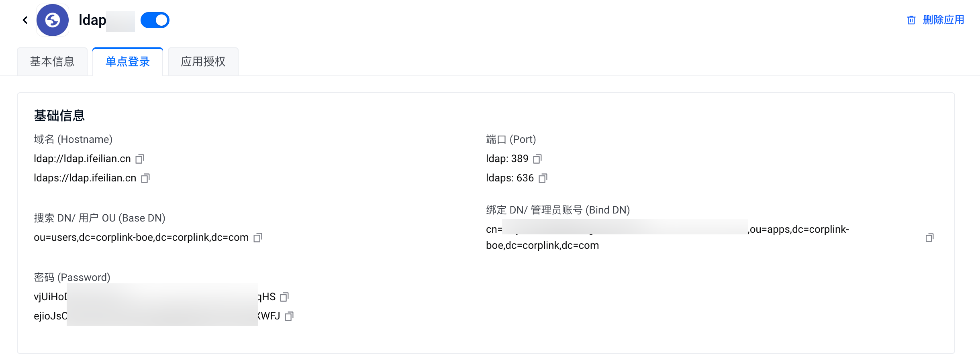
Task: Click the ldap application logo icon
Action: (x=53, y=20)
